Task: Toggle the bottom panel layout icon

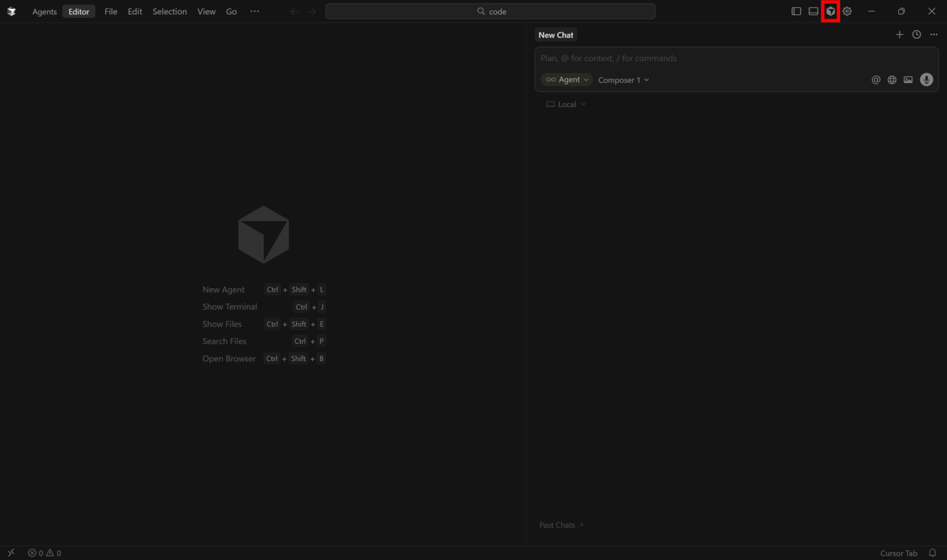Action: coord(813,11)
